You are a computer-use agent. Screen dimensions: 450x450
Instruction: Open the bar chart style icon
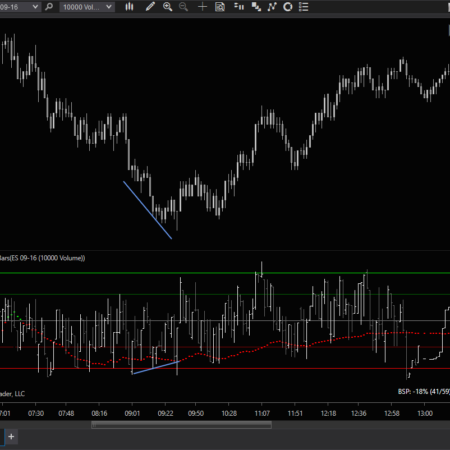pyautogui.click(x=129, y=7)
